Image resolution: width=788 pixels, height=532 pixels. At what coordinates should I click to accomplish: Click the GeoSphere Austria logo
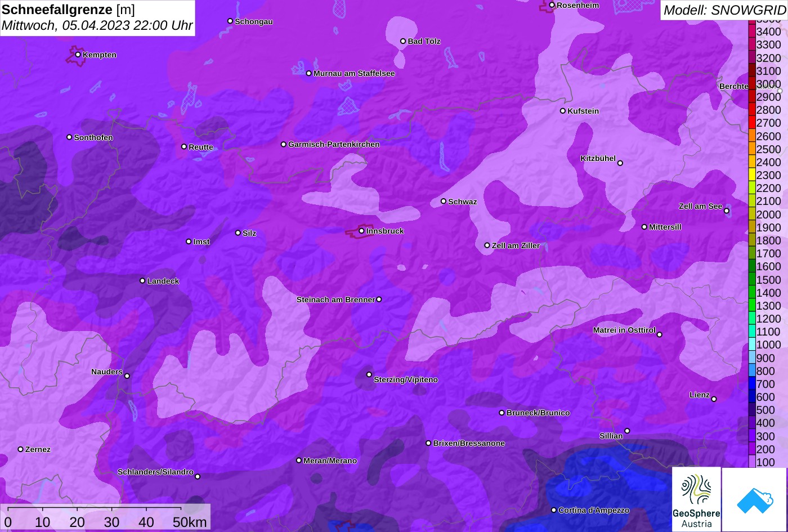[x=696, y=500]
